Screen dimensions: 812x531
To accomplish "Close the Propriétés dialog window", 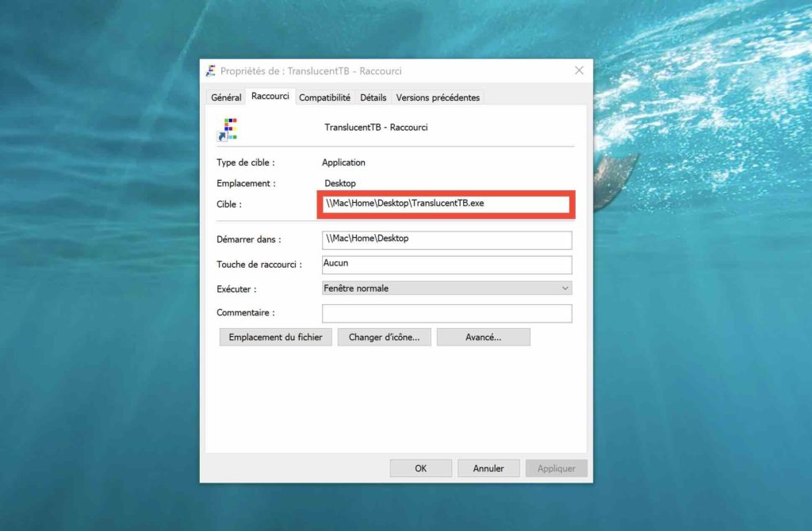I will click(x=579, y=71).
